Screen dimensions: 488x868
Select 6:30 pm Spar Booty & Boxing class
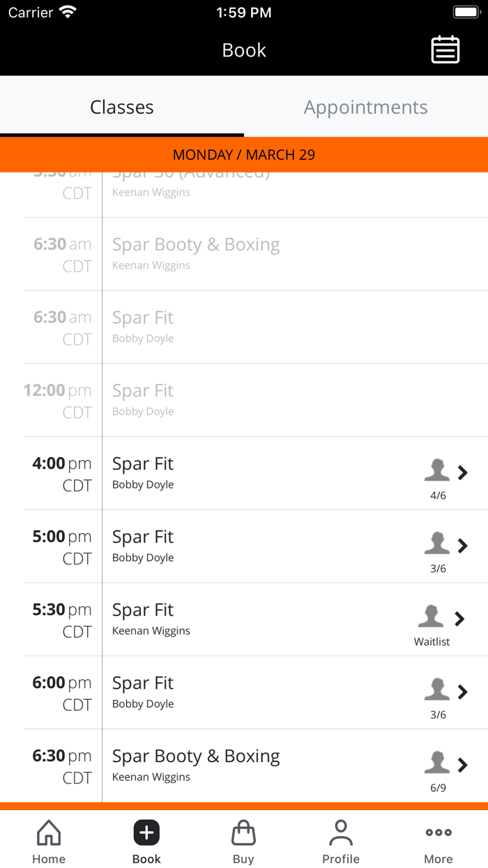coord(196,756)
